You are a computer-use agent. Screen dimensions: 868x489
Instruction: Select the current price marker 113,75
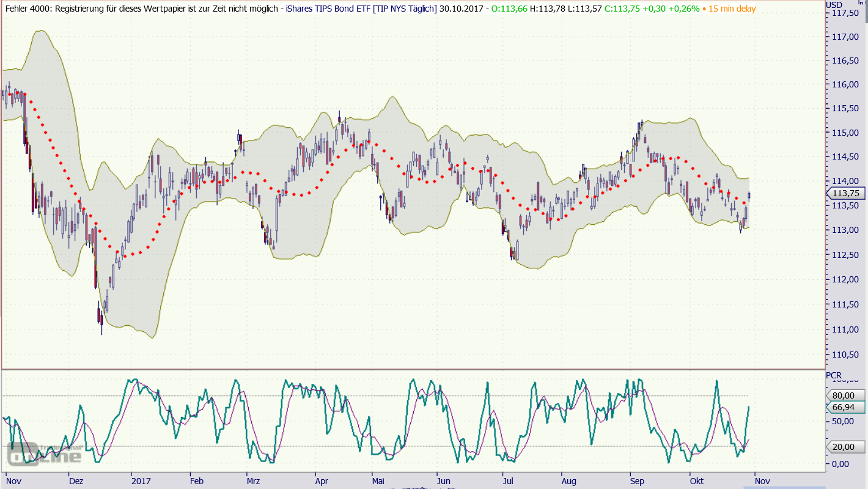pos(845,193)
